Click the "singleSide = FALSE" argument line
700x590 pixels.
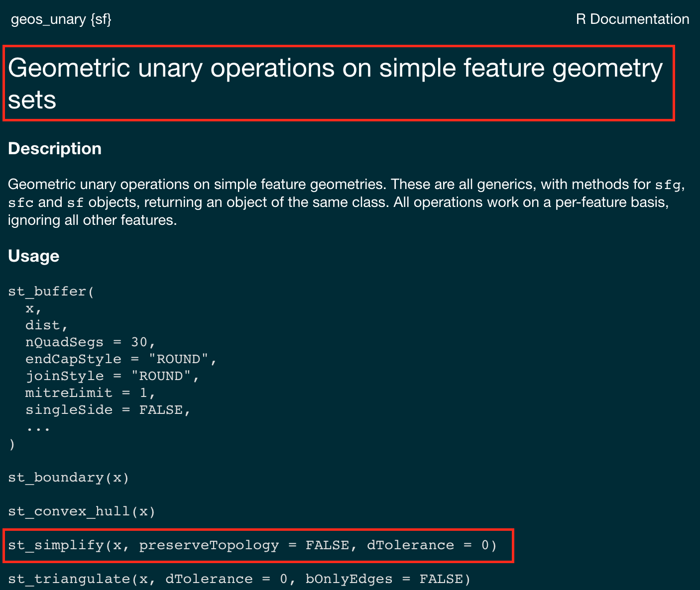pyautogui.click(x=108, y=410)
